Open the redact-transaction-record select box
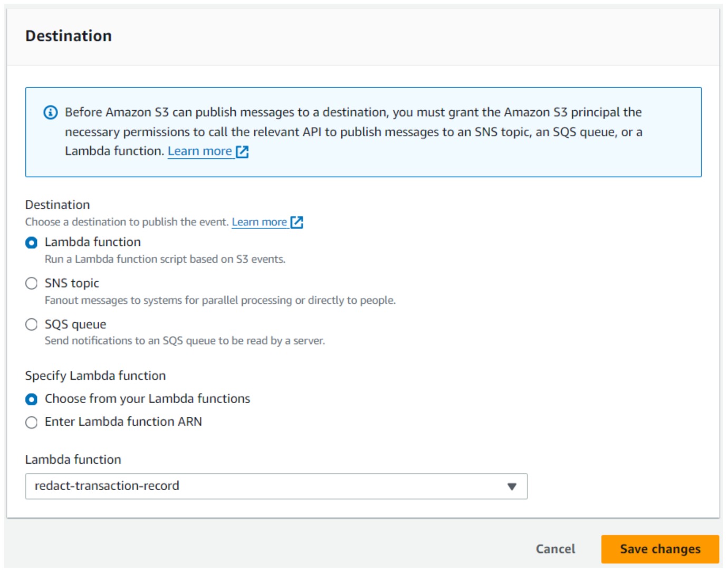 (264, 486)
